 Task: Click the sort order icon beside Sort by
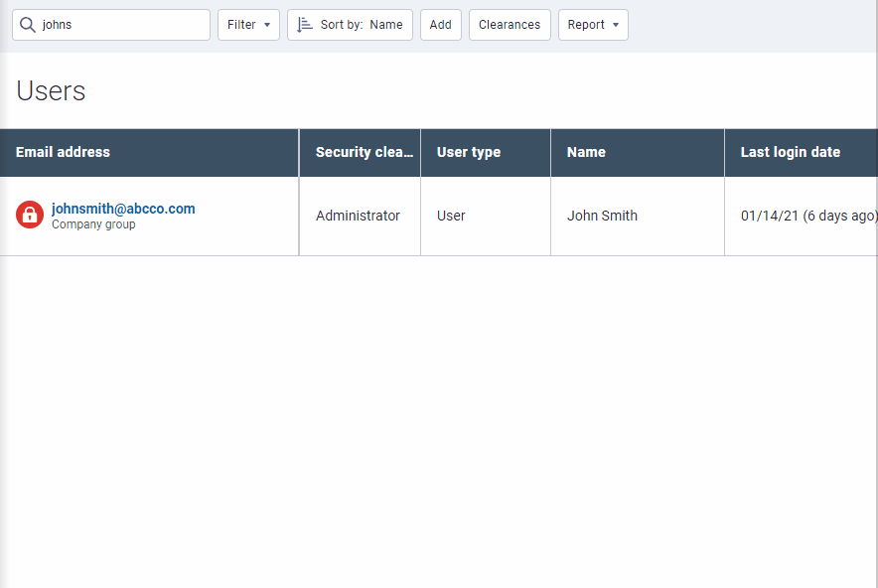(305, 25)
